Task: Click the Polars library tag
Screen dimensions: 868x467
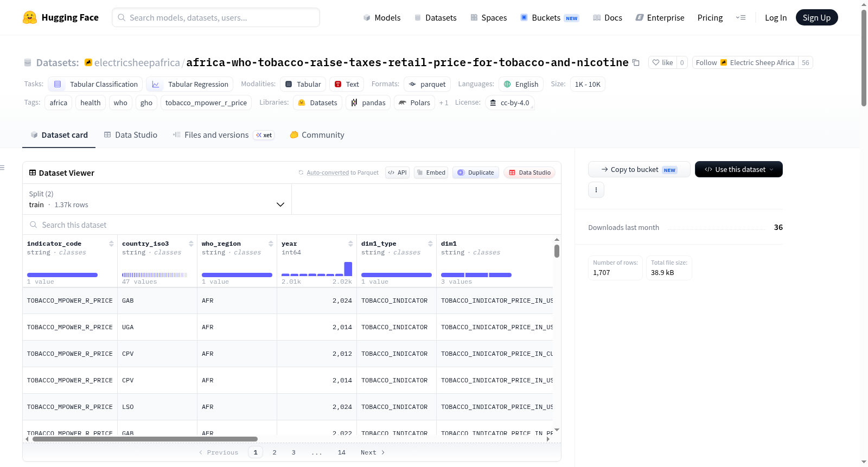Action: point(414,103)
